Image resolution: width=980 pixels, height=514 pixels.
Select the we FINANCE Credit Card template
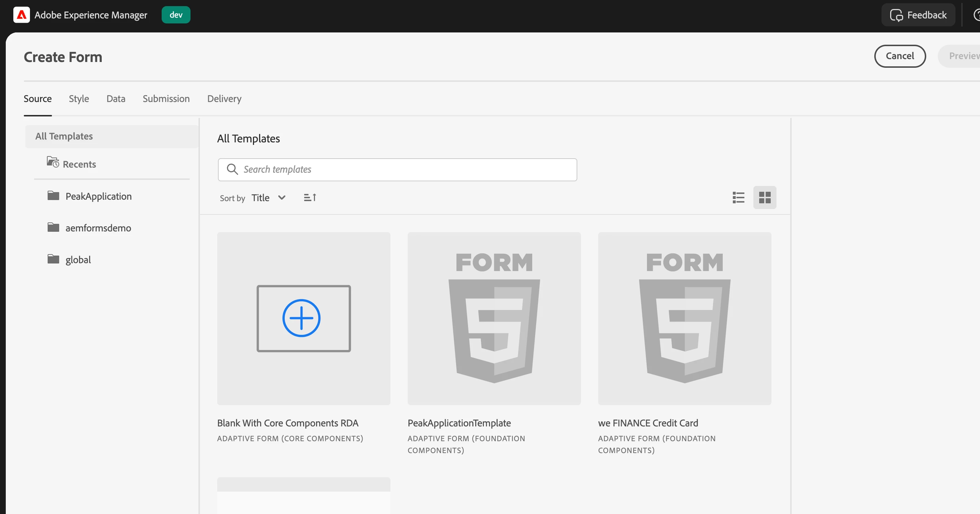(684, 318)
